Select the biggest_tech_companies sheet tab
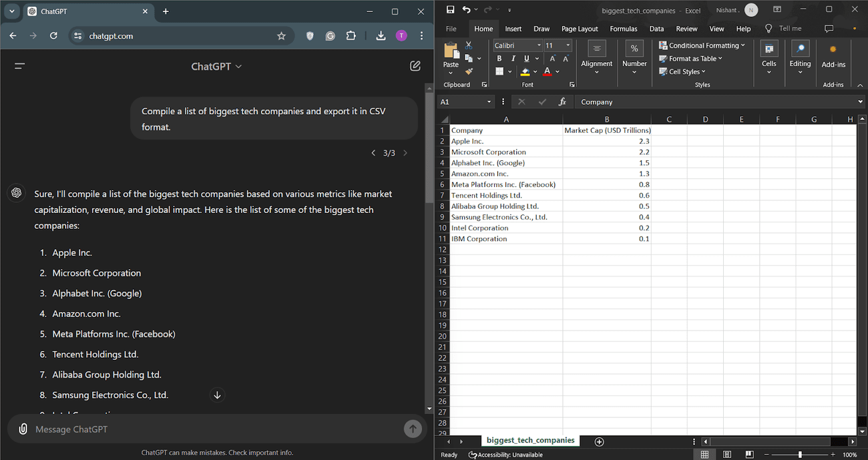The image size is (868, 460). point(530,441)
